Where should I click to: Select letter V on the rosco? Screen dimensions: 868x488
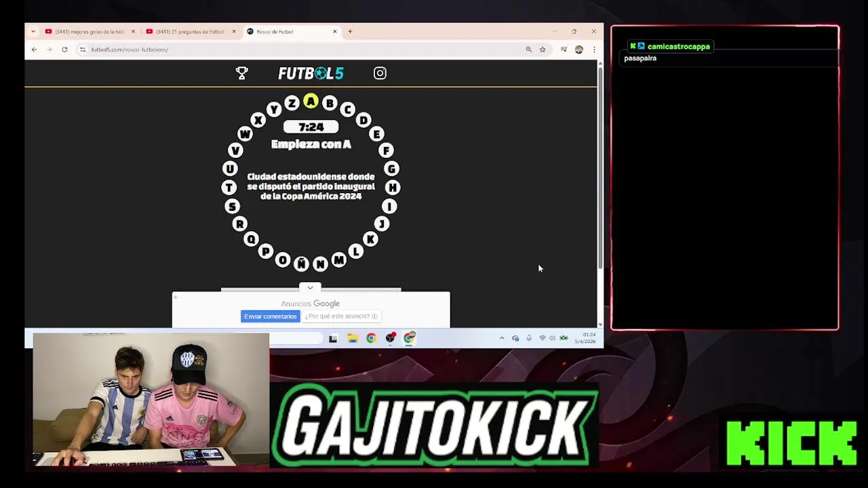[x=235, y=150]
